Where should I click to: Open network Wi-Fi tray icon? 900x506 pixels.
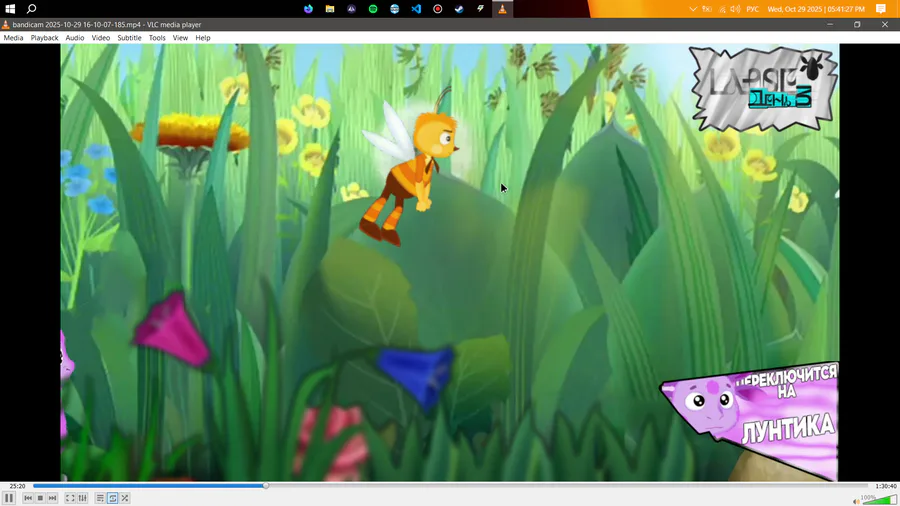(x=722, y=9)
